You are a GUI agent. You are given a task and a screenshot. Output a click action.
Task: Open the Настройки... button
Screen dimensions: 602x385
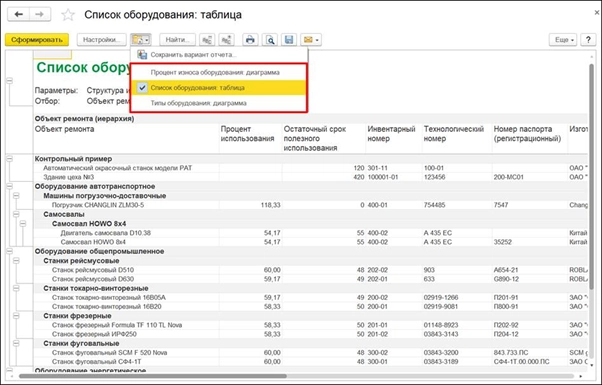[x=102, y=40]
